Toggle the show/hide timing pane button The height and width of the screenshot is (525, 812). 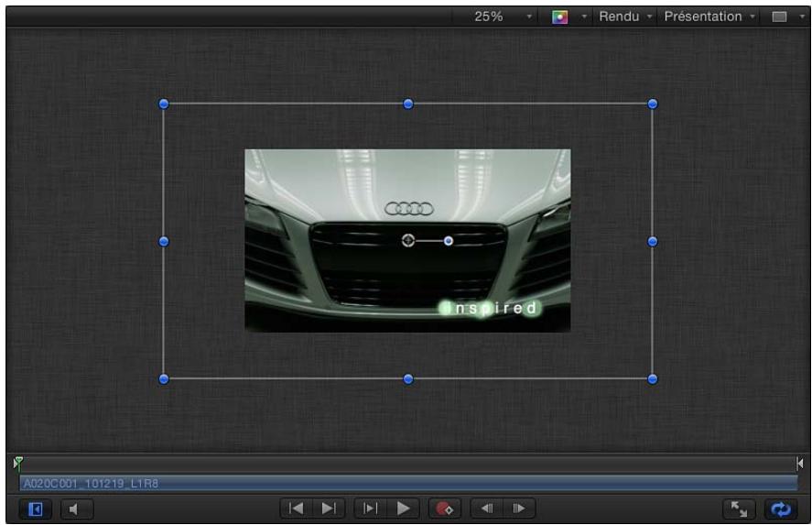pyautogui.click(x=36, y=509)
